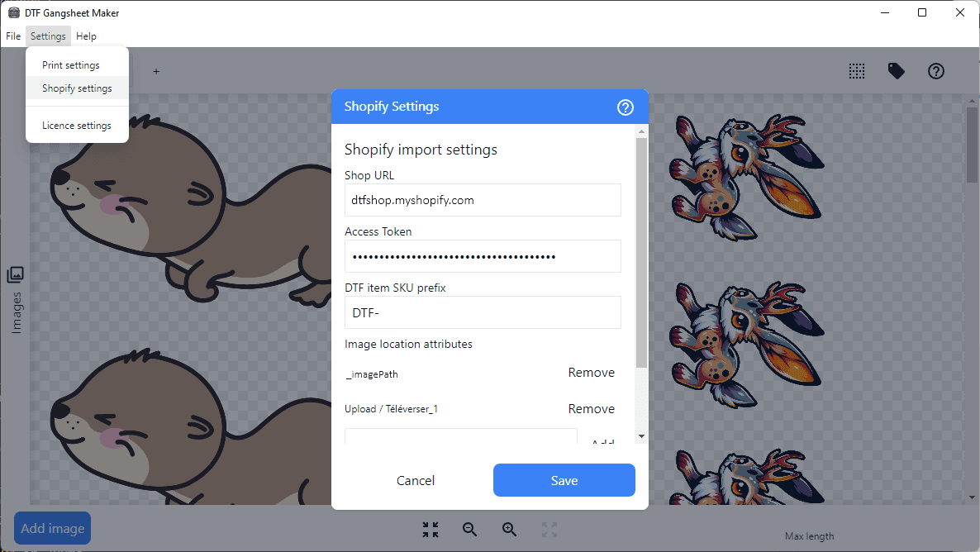Open help icon in top toolbar
Image resolution: width=980 pixels, height=552 pixels.
pyautogui.click(x=935, y=71)
